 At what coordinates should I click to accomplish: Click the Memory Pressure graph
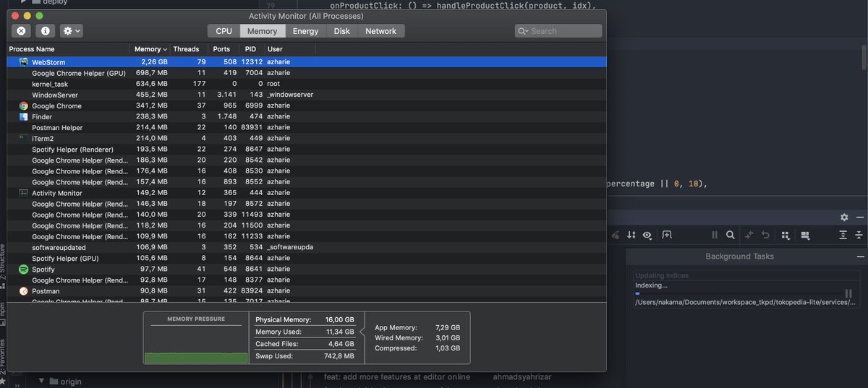tap(196, 342)
